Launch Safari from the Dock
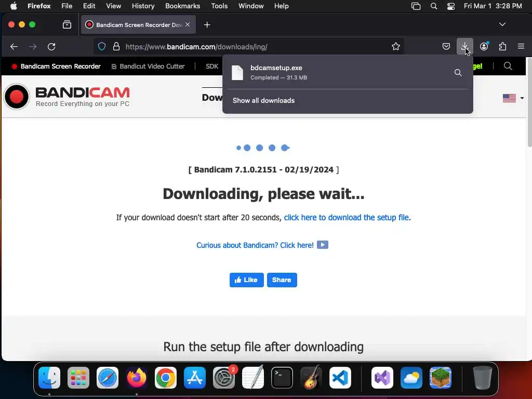Screen dimensions: 532x399 108,378
